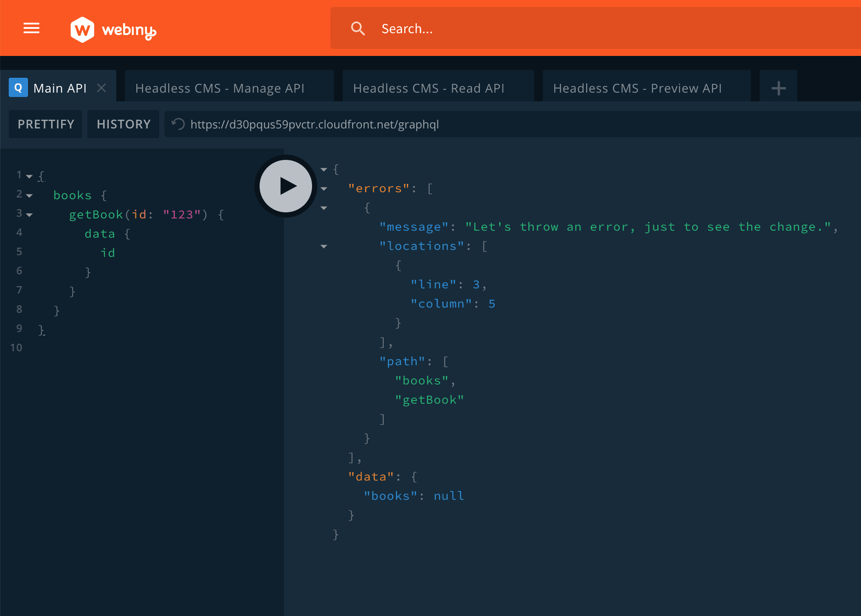Run the query with the play button
Viewport: 861px width, 616px height.
click(286, 186)
